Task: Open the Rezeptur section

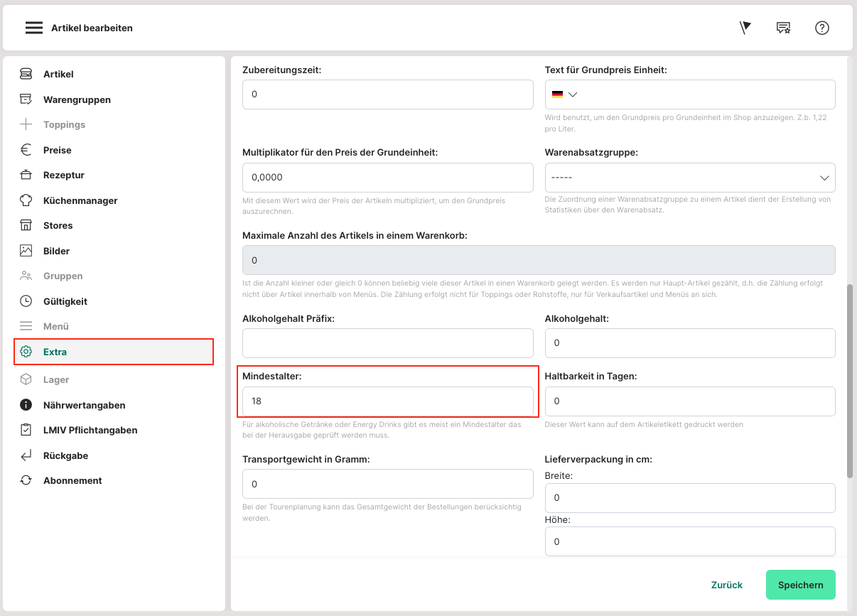Action: pos(63,175)
